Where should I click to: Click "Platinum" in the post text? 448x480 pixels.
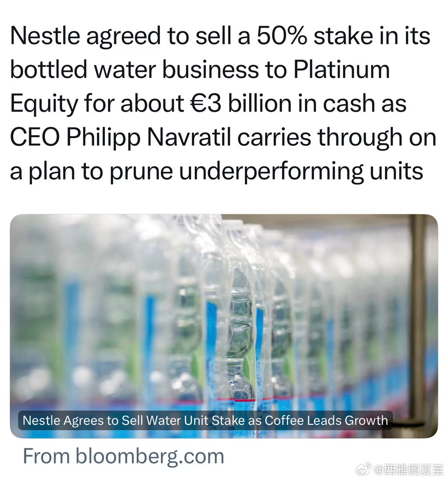(341, 69)
